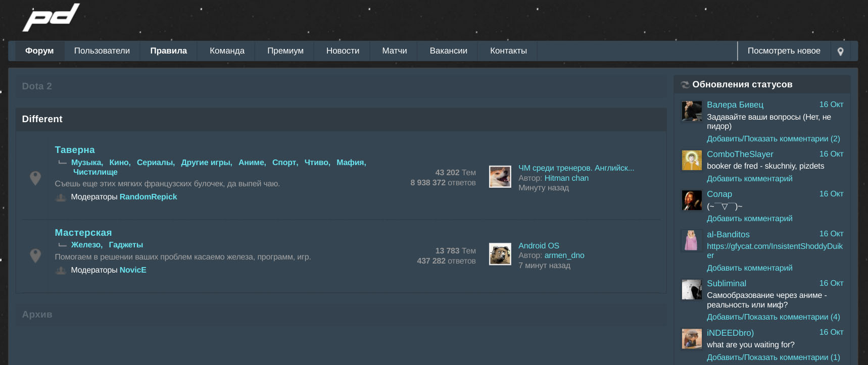Open the latest thread ЧМ среди тренеров
Viewport: 868px width, 365px height.
point(576,168)
